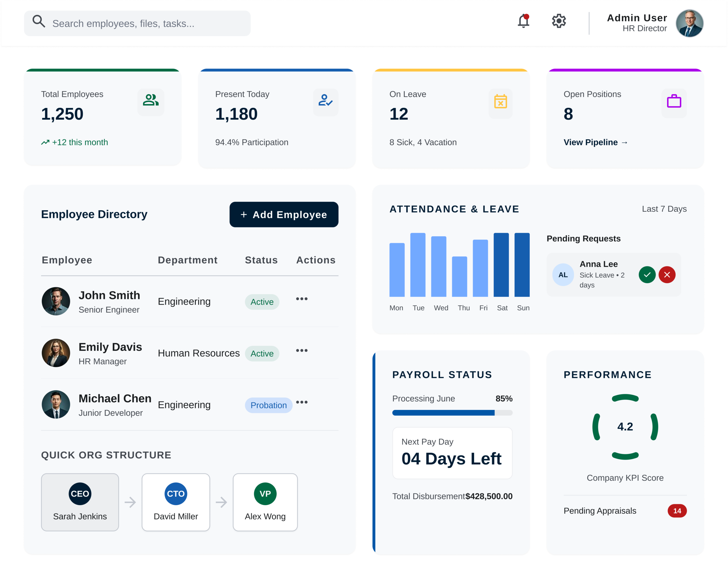Click John Smith name in directory
Viewport: 728px width, 577px height.
tap(109, 295)
